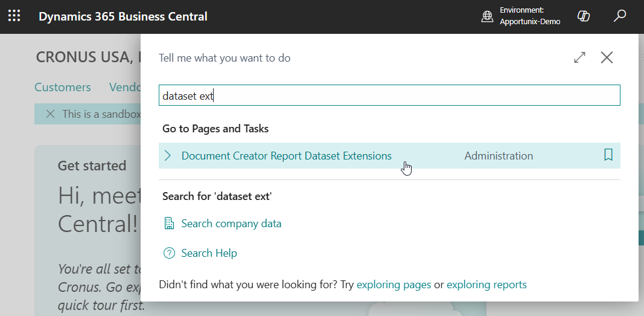Click the Dynamics 365 Business Central title
Image resolution: width=644 pixels, height=316 pixels.
pyautogui.click(x=123, y=16)
